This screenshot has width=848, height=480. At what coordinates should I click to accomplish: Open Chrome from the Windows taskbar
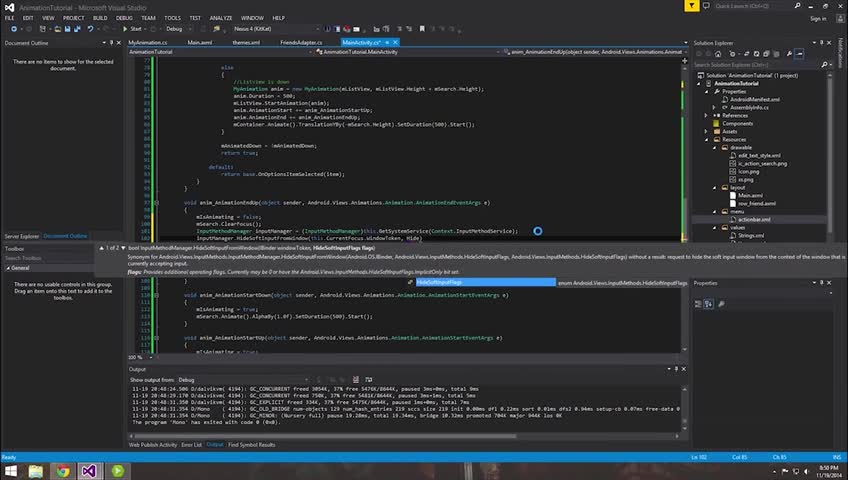pos(63,471)
